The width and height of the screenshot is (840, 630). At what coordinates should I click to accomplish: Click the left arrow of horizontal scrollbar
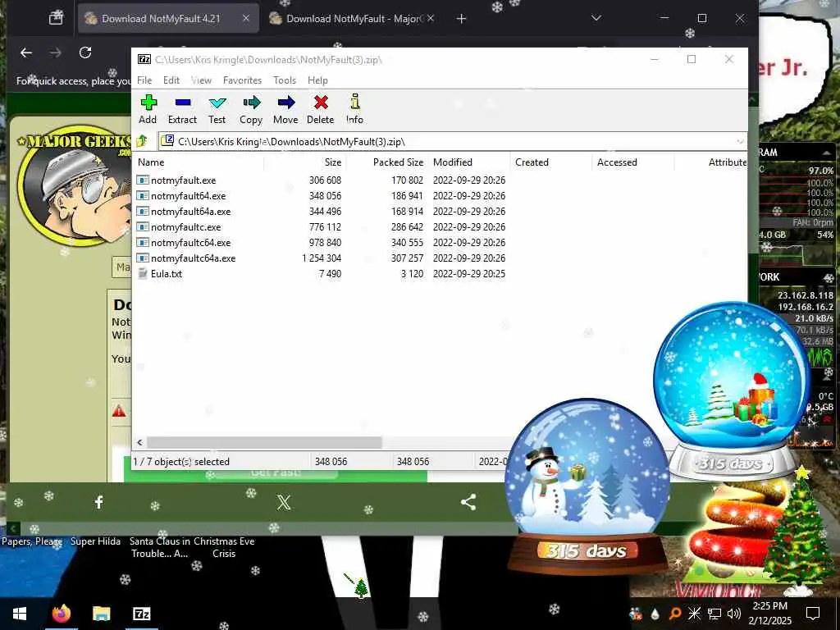(139, 442)
